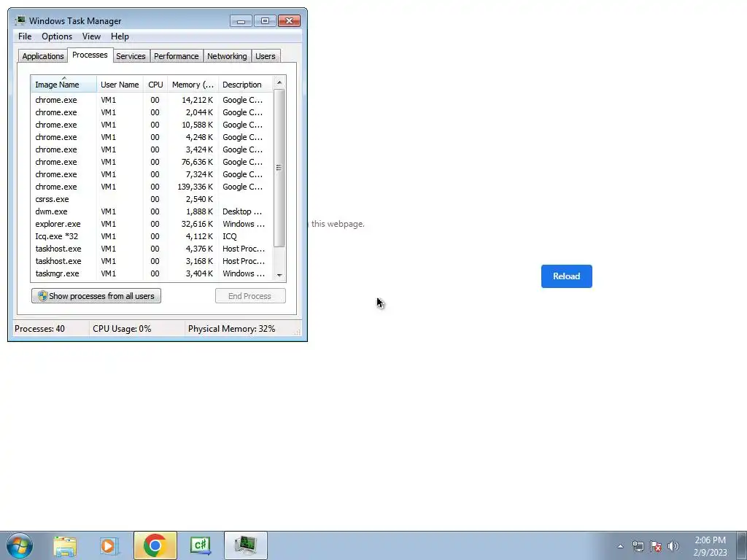Show hidden tray icons arrow

pos(620,546)
